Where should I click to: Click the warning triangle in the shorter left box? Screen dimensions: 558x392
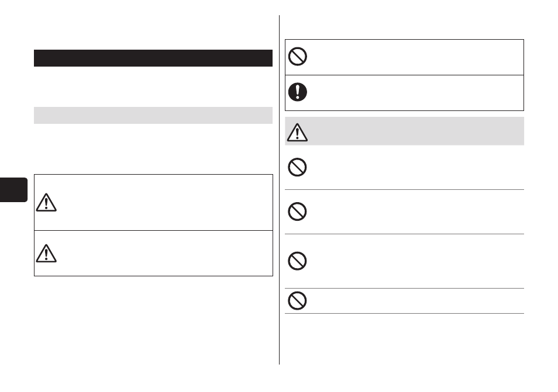pos(46,254)
